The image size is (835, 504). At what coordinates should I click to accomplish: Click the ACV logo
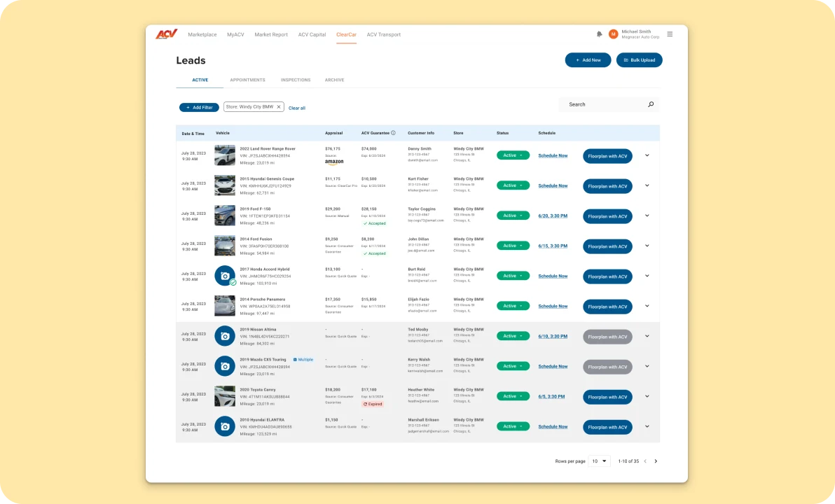(x=166, y=34)
